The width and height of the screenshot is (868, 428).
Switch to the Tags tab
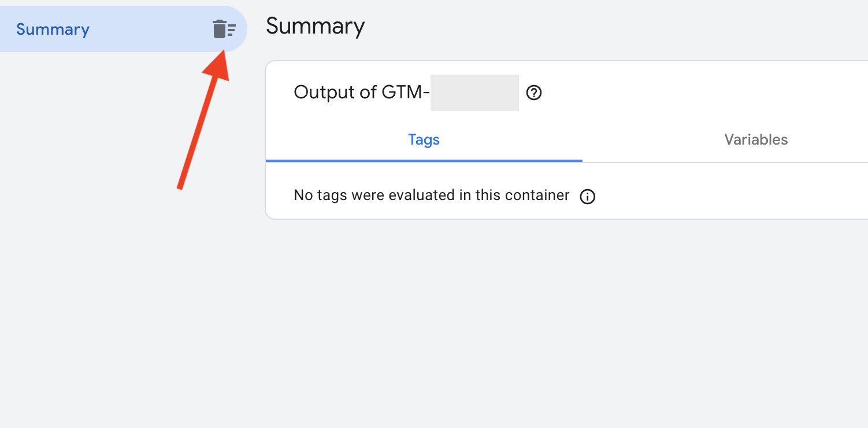coord(424,140)
